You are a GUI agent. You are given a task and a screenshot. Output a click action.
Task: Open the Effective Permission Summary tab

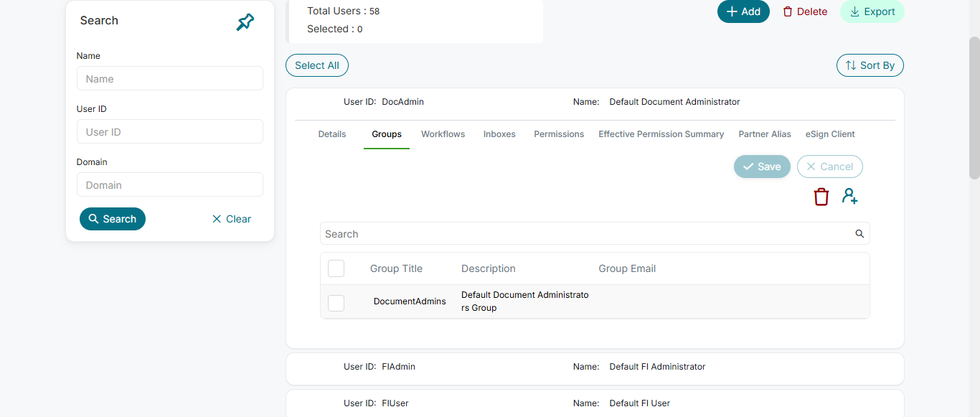[x=661, y=134]
